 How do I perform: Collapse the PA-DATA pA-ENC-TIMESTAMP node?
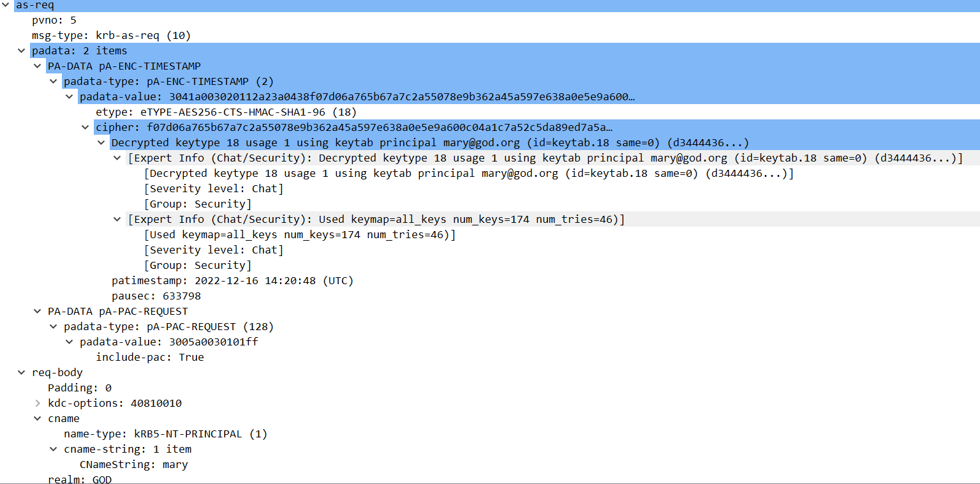[x=38, y=66]
